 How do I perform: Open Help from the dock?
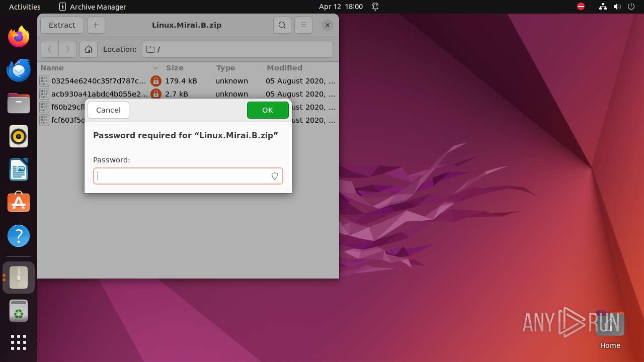coord(19,236)
